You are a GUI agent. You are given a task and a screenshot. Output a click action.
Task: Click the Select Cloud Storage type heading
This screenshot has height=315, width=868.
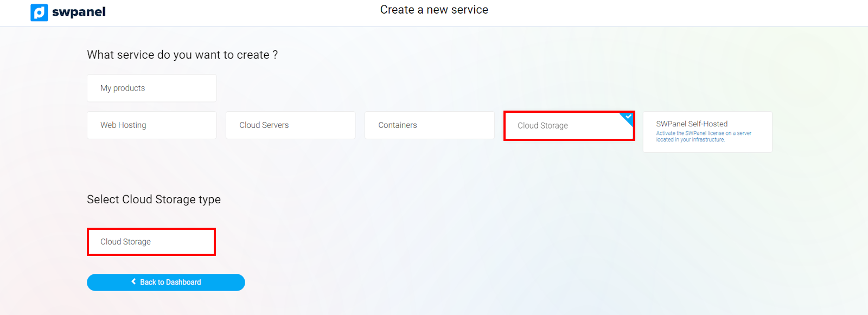point(154,200)
